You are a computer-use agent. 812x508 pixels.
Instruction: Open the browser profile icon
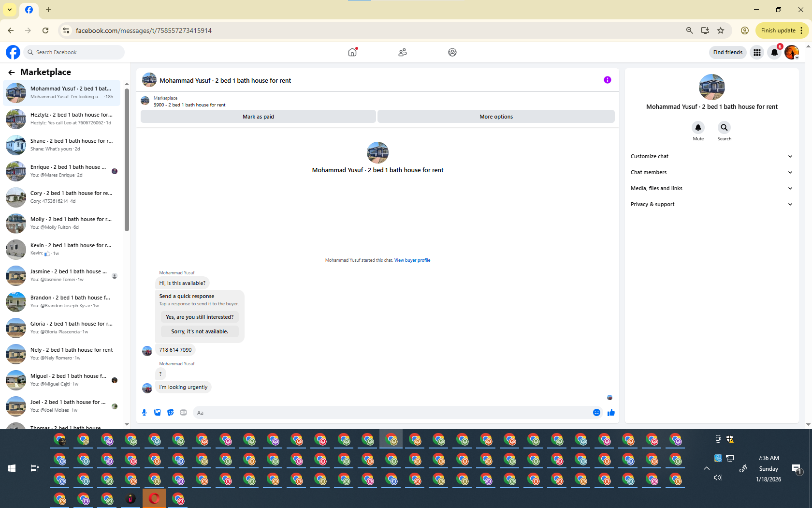click(x=745, y=30)
